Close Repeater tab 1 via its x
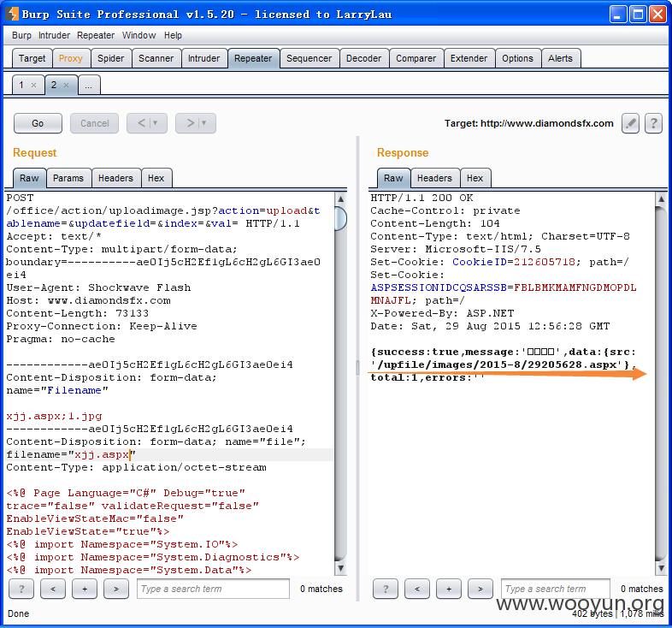 (33, 86)
